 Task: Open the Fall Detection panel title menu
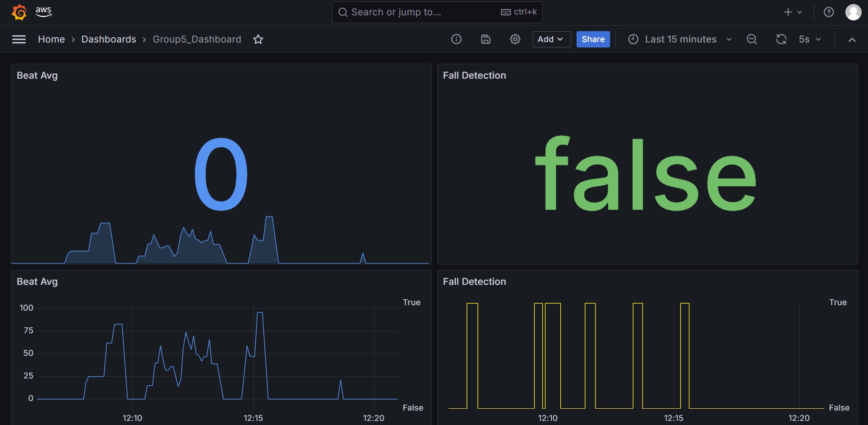click(474, 75)
